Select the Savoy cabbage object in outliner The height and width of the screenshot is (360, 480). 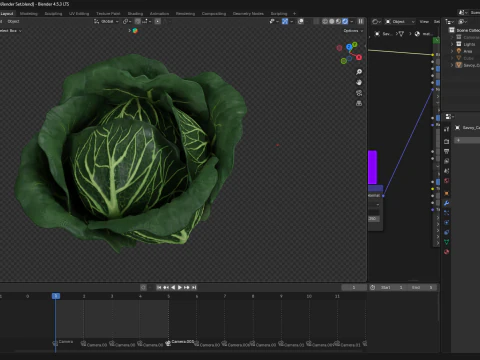468,65
